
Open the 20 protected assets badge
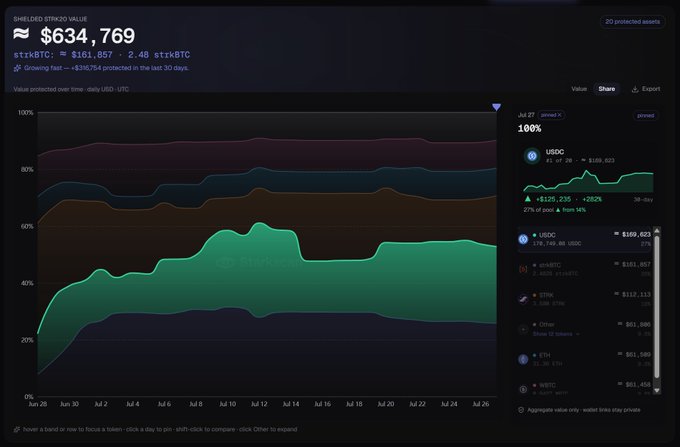click(x=632, y=21)
